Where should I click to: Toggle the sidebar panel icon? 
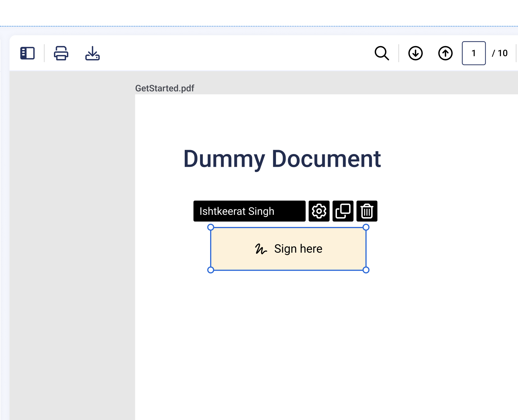(27, 53)
